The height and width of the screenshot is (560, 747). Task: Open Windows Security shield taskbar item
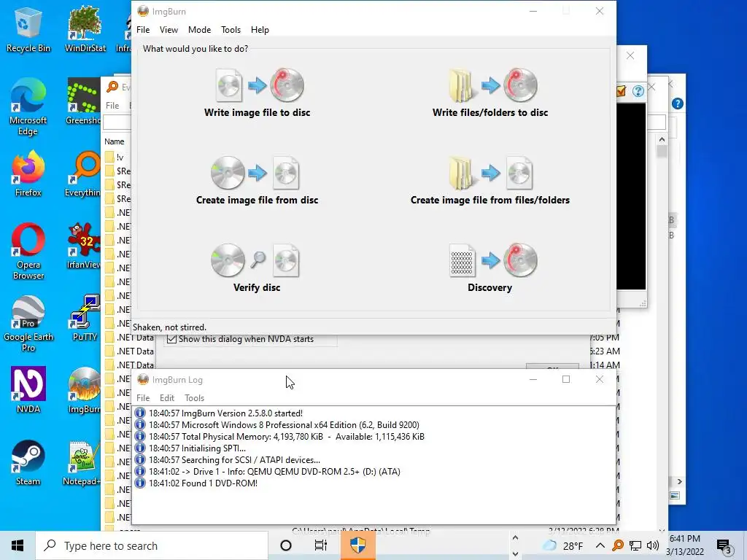[x=357, y=545]
